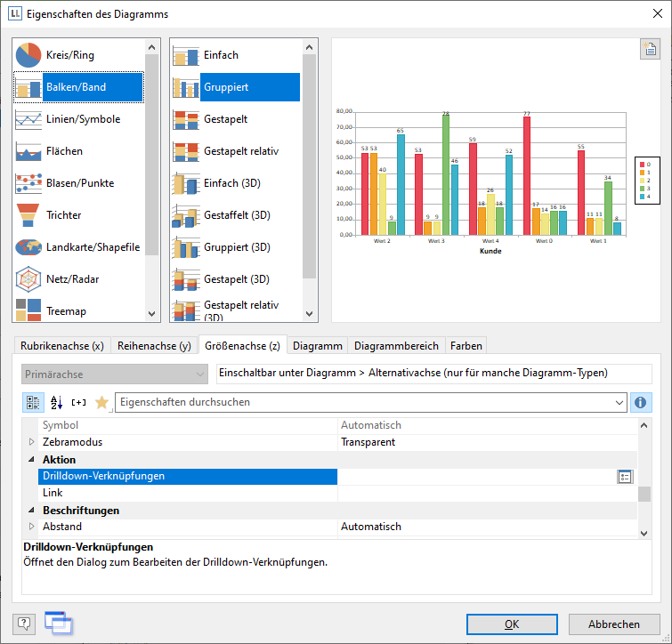Toggle expand all [+] properties button
The width and height of the screenshot is (672, 644).
pyautogui.click(x=79, y=402)
